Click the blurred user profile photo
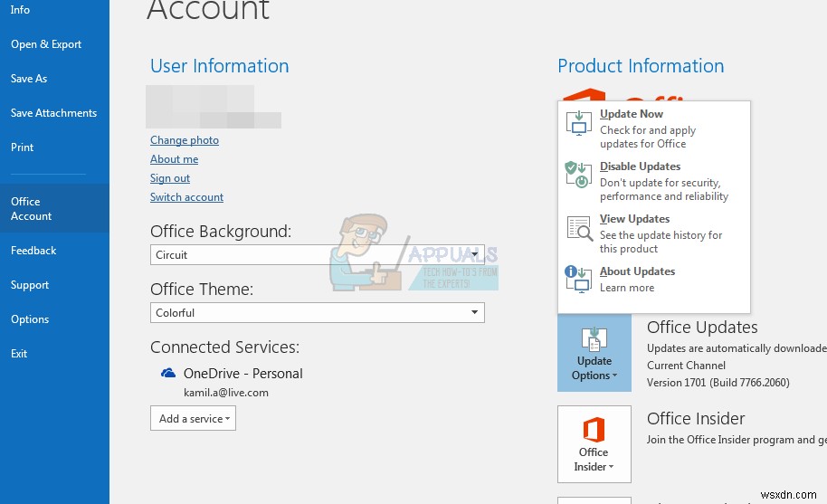Screen dimensions: 827x504 [x=213, y=107]
